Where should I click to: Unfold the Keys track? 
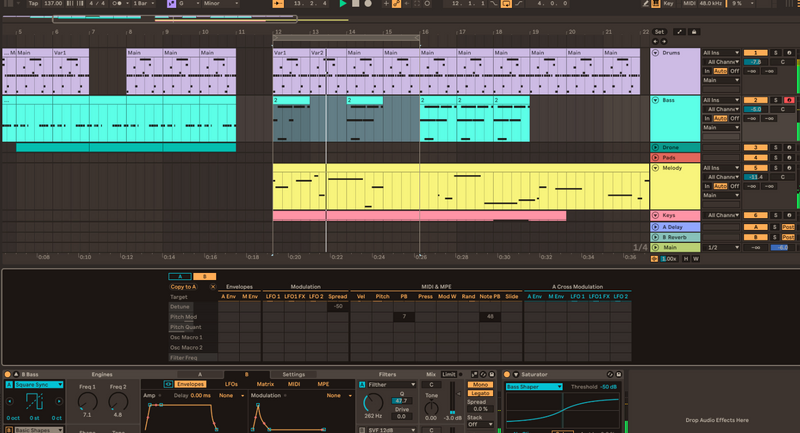click(x=656, y=215)
